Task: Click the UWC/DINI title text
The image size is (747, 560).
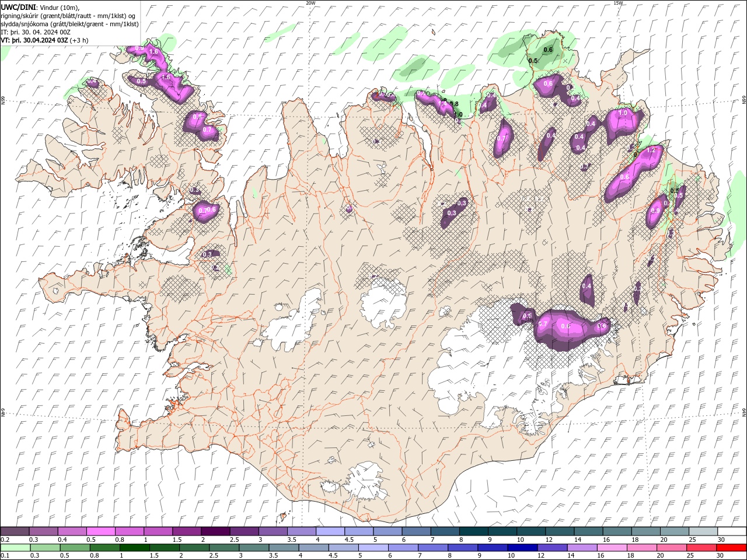Action: pyautogui.click(x=19, y=7)
